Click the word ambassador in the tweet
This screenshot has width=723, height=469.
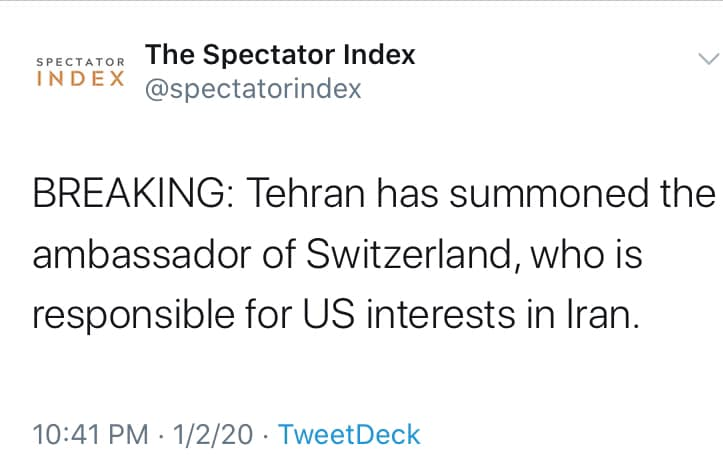142,255
